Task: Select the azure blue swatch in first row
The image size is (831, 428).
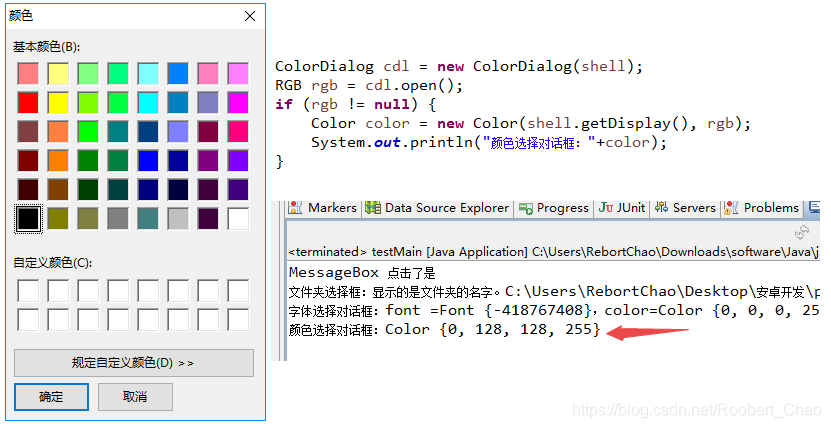Action: click(x=178, y=74)
